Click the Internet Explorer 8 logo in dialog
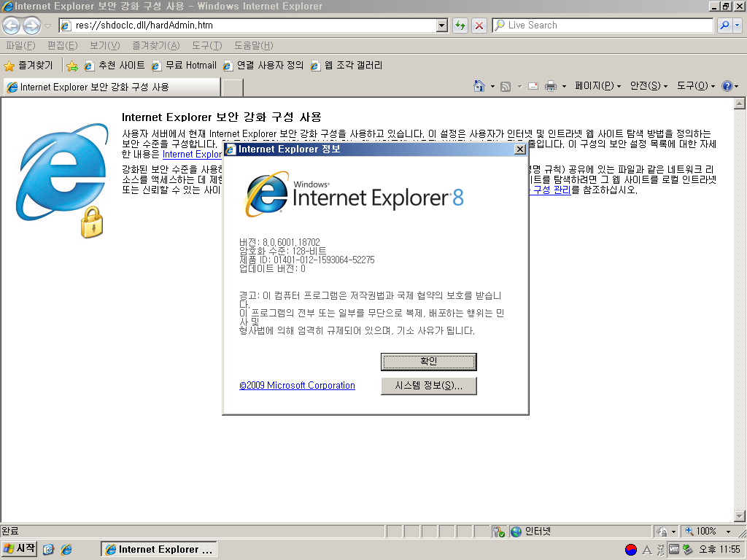Viewport: 747px width, 560px height. 354,195
